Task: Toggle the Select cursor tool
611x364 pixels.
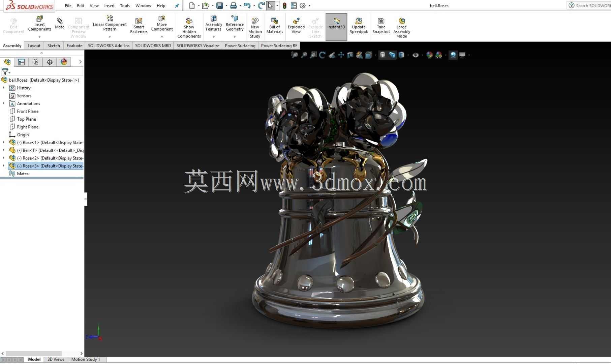Action: [270, 6]
